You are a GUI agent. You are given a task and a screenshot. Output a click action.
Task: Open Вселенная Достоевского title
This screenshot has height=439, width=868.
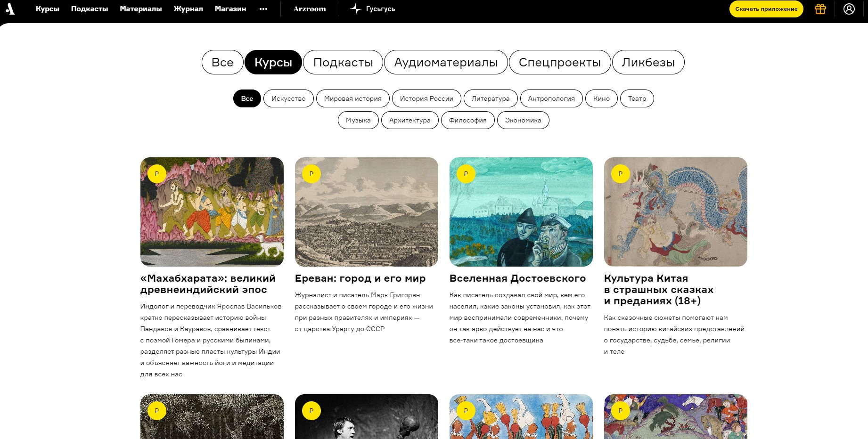tap(517, 278)
